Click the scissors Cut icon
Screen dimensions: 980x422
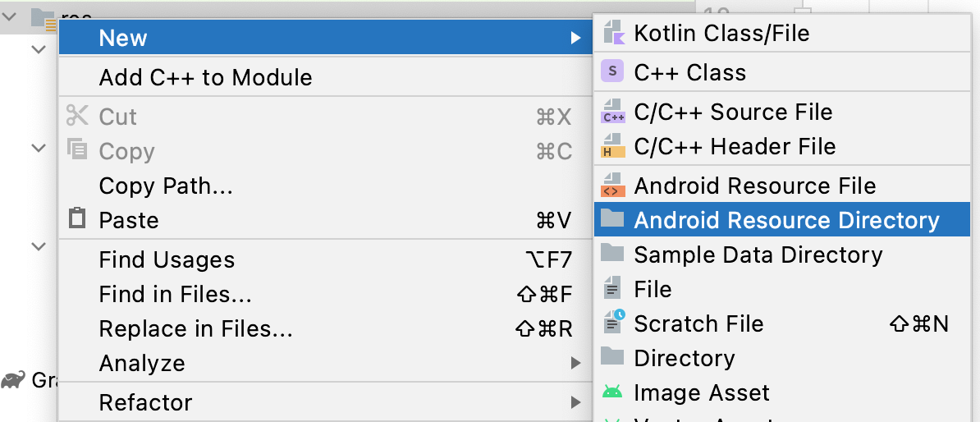pos(77,116)
